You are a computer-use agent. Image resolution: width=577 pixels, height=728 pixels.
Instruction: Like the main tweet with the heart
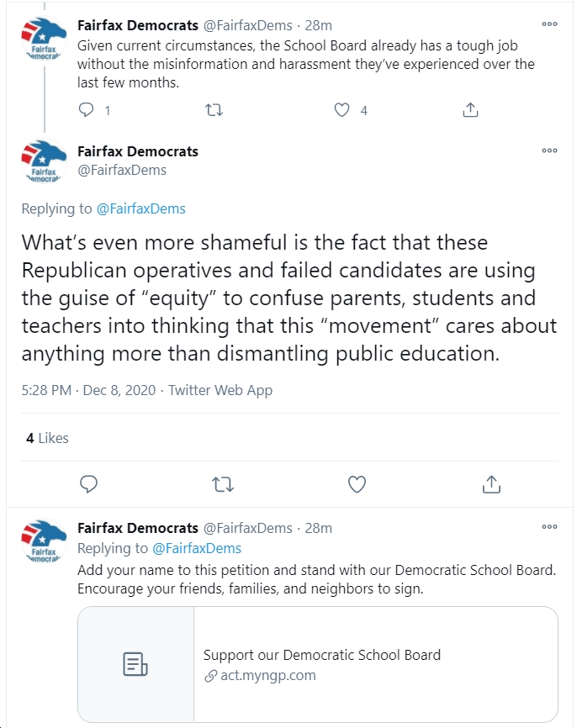[357, 484]
